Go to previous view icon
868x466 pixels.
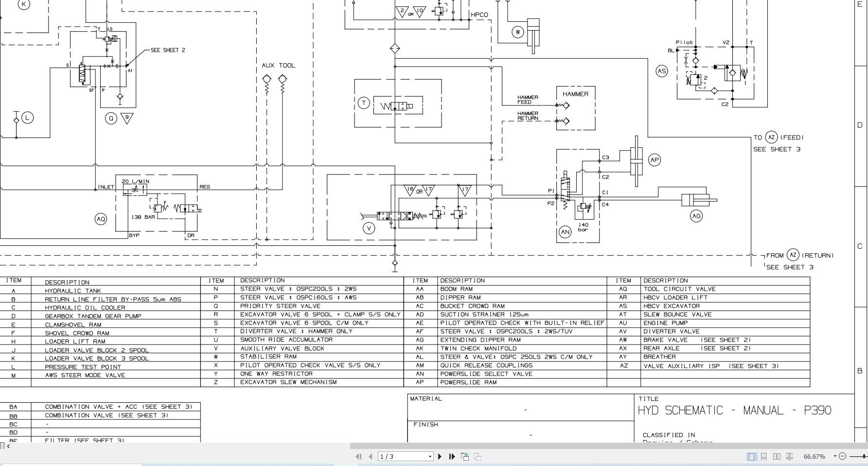pos(465,456)
